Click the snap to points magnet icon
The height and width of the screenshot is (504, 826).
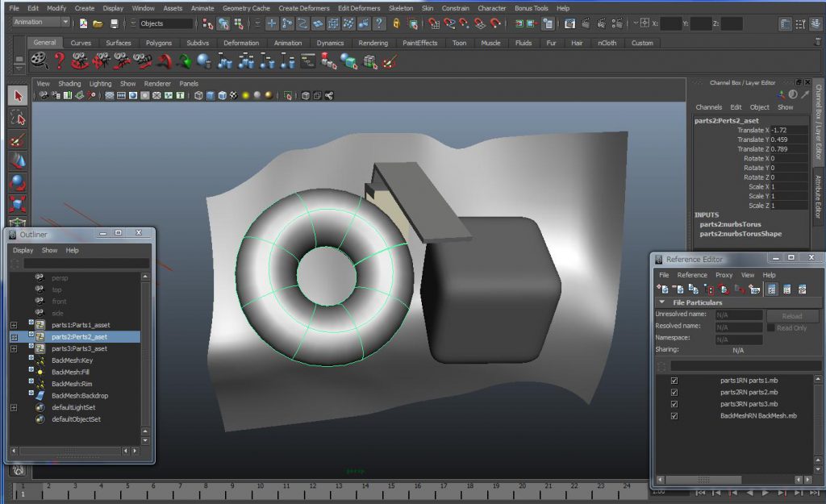click(x=464, y=23)
